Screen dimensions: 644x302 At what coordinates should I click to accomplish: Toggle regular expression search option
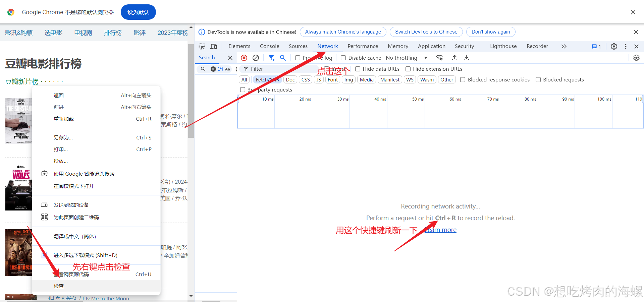220,69
